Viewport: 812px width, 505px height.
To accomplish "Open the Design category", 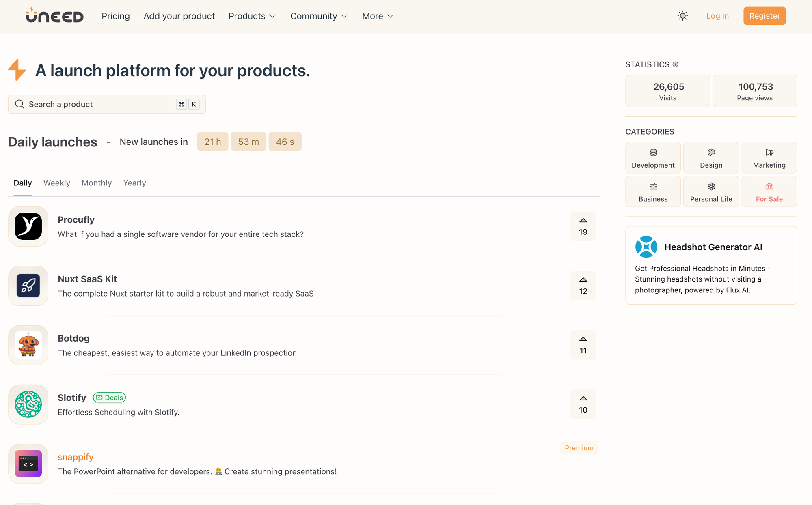I will [x=711, y=158].
